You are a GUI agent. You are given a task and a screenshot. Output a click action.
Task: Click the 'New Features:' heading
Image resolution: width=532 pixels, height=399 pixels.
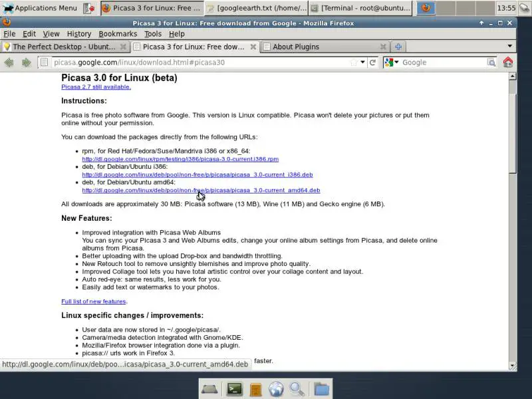(86, 218)
